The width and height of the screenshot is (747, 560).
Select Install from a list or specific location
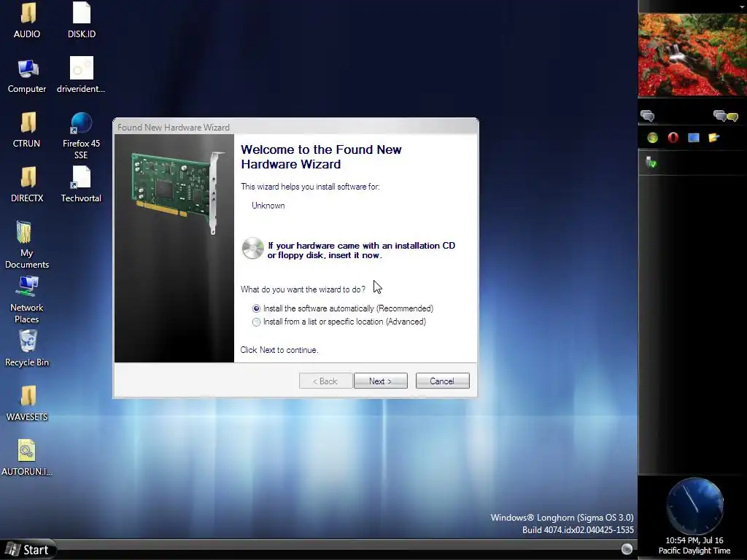click(339, 322)
